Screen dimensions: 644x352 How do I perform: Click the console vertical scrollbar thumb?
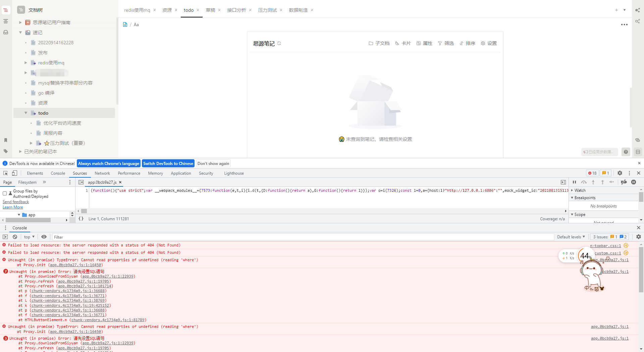coord(641,270)
